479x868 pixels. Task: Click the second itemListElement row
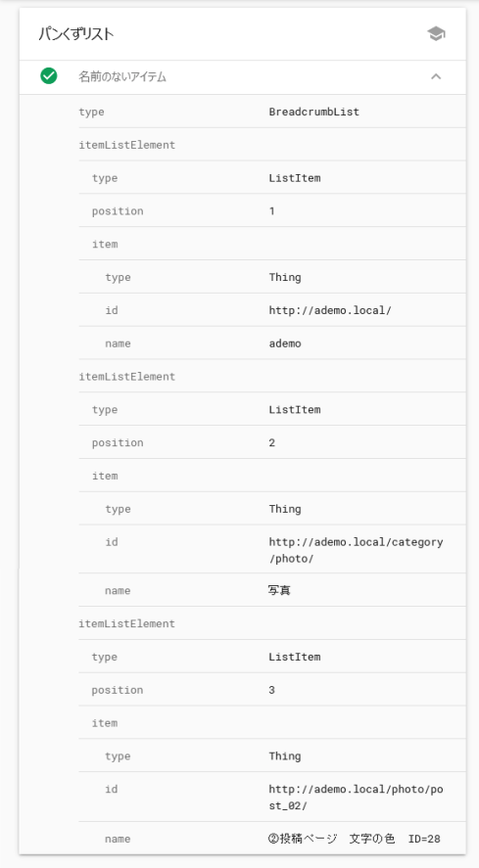click(271, 377)
